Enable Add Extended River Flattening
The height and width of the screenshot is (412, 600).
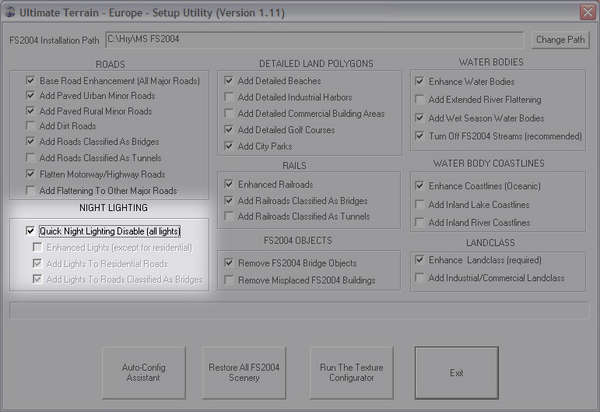pyautogui.click(x=420, y=100)
